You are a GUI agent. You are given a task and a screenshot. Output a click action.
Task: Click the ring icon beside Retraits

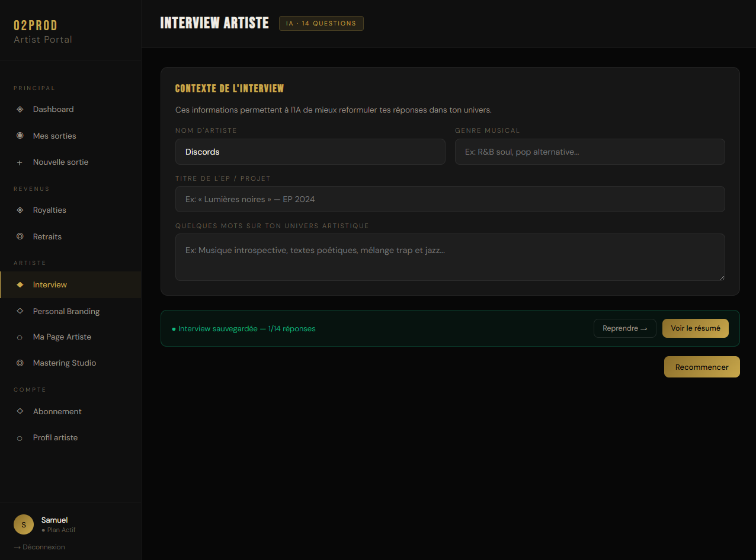click(x=20, y=236)
